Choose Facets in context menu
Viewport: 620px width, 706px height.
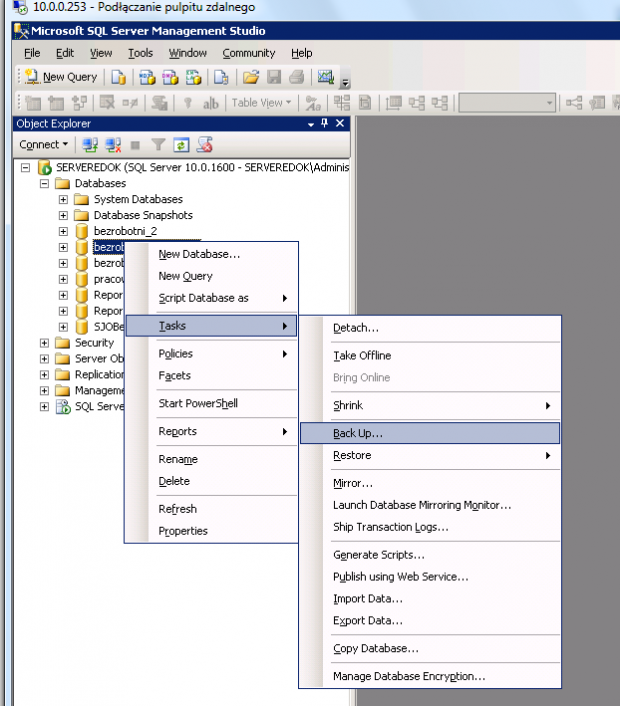click(x=212, y=376)
